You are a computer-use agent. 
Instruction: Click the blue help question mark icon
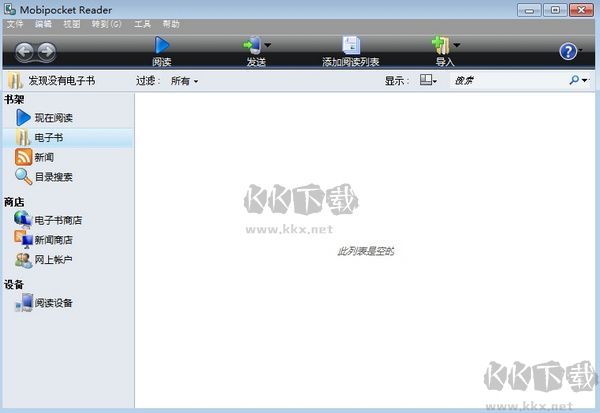tap(568, 51)
